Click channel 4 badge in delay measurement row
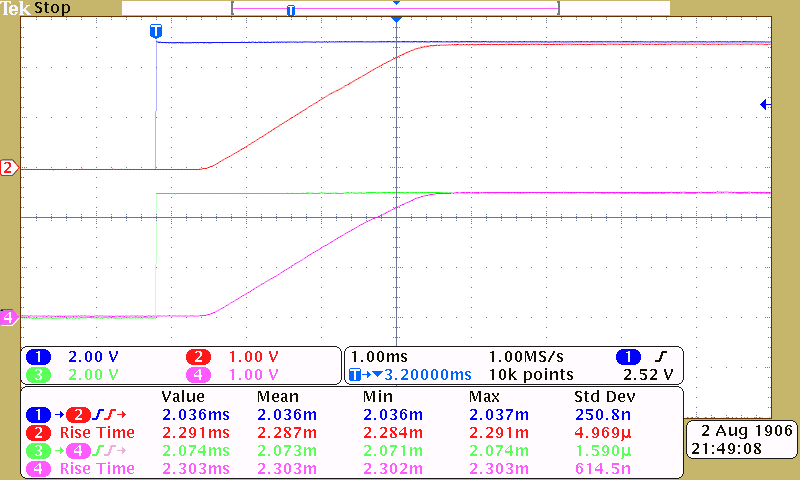 [x=78, y=451]
